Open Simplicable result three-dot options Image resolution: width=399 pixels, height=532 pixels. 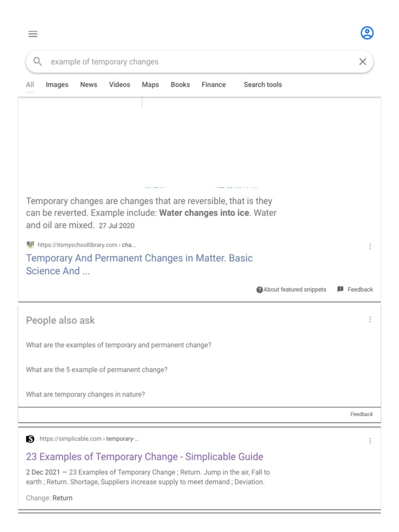click(x=370, y=441)
